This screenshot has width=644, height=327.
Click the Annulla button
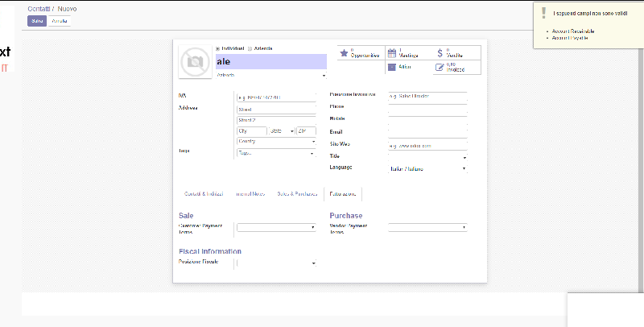60,21
